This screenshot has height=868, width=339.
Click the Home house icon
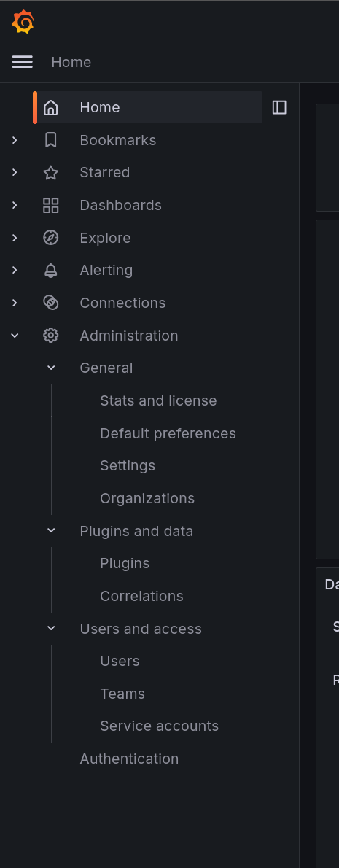51,107
